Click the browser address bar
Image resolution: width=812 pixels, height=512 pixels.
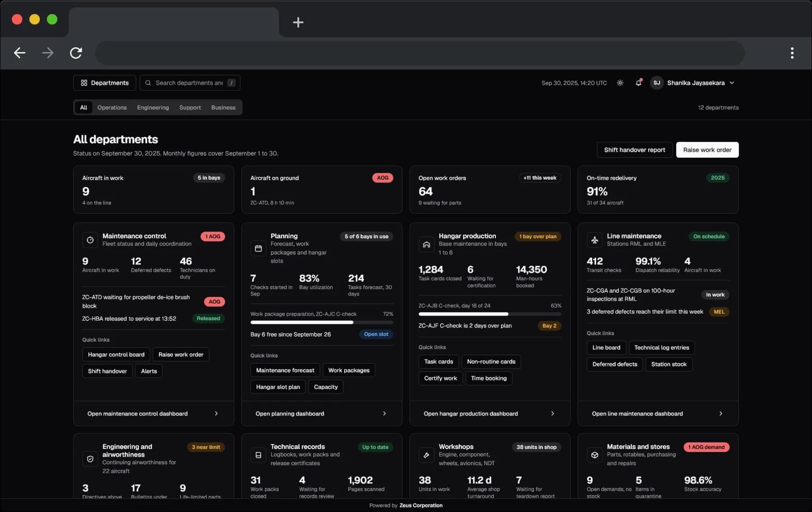pyautogui.click(x=420, y=53)
